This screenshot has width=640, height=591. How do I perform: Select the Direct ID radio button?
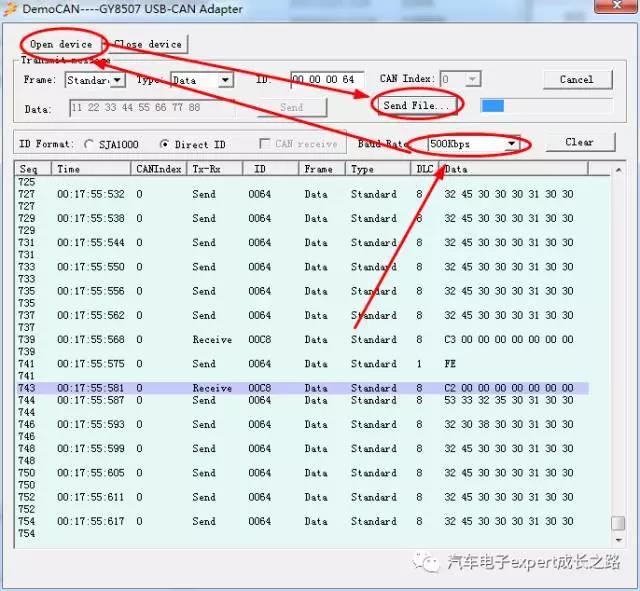pos(165,144)
